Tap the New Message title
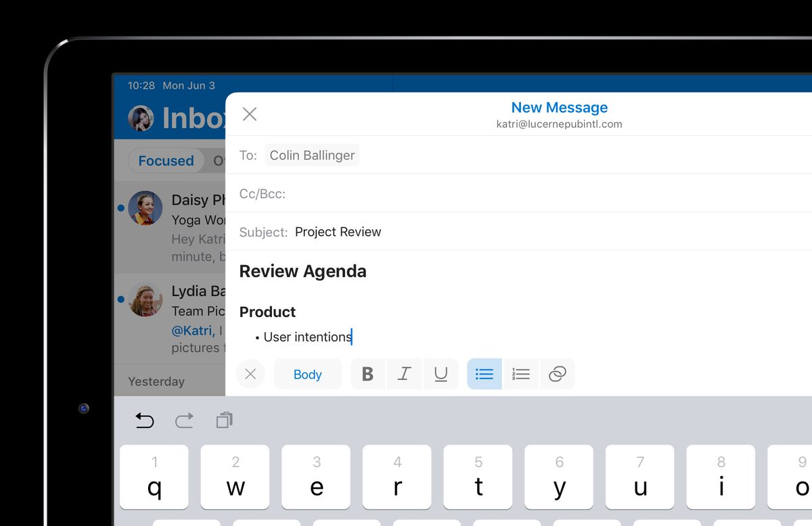This screenshot has height=526, width=812. 560,107
